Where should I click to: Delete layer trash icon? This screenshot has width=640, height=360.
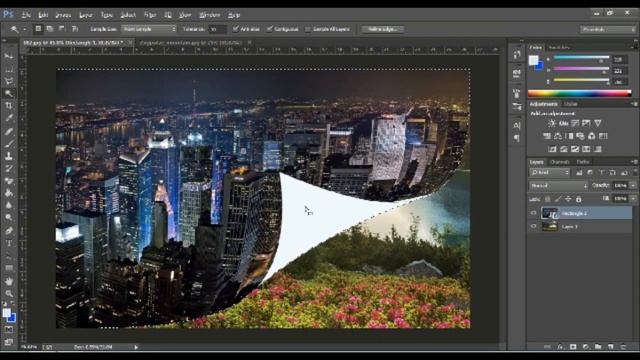tap(623, 347)
